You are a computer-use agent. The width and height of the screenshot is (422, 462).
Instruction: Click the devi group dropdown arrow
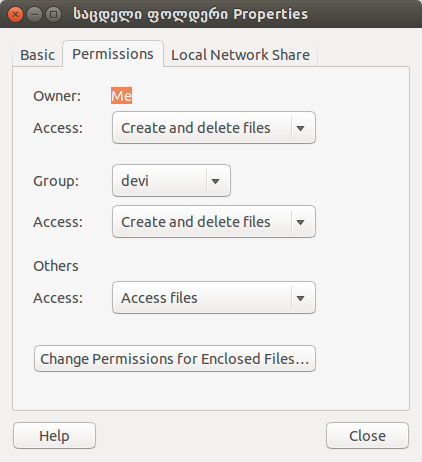point(215,181)
